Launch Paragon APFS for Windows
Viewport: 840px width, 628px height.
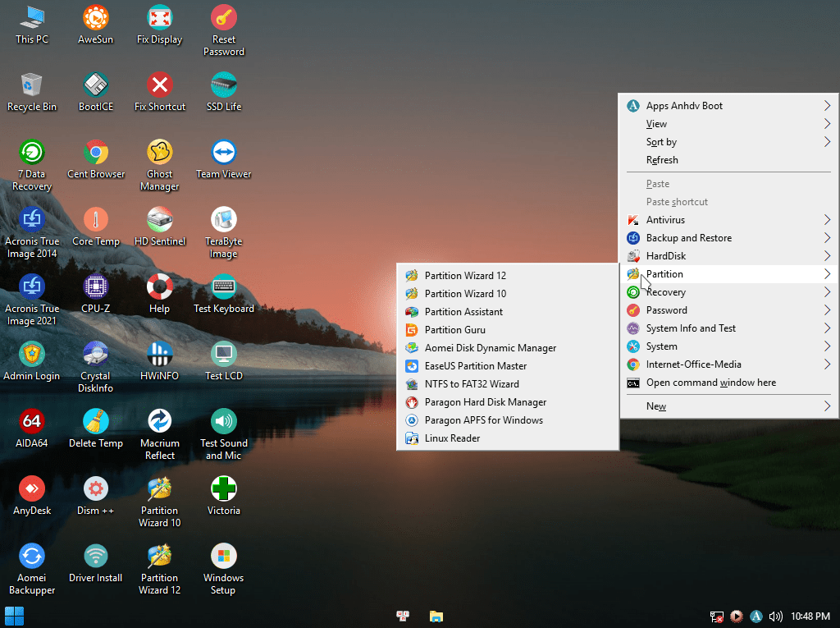(508, 420)
